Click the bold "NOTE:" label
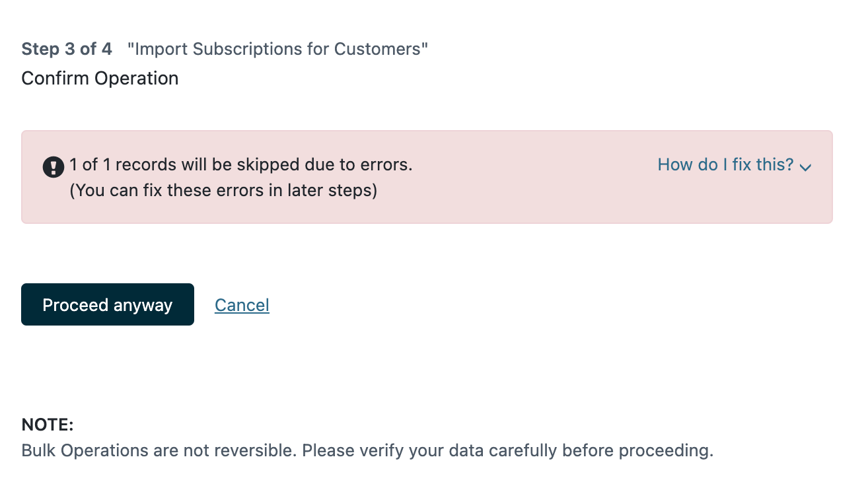868x486 pixels. pyautogui.click(x=48, y=425)
